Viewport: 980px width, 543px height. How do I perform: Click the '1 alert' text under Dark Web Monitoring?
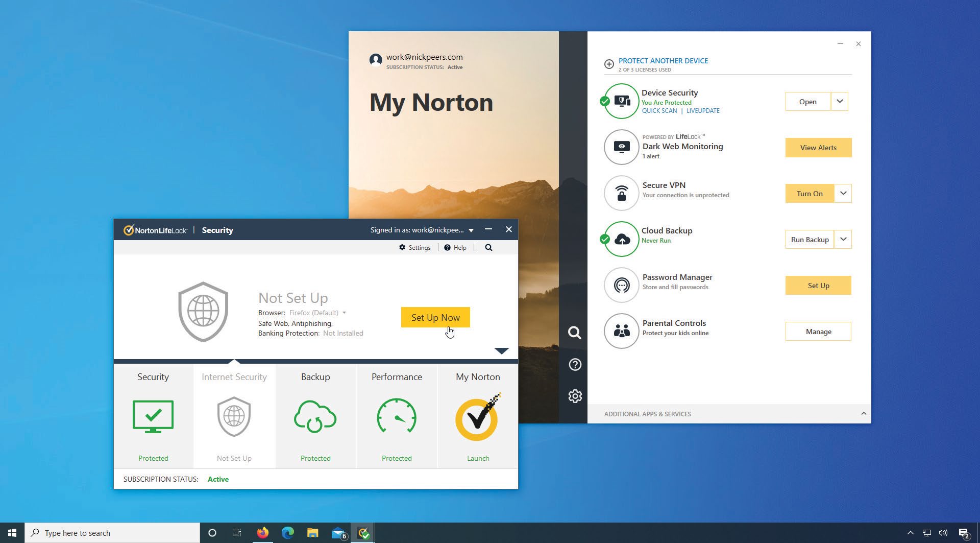[x=651, y=156]
